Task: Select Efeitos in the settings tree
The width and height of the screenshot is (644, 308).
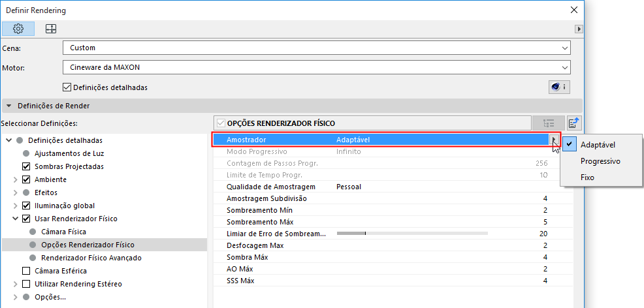Action: pos(46,192)
